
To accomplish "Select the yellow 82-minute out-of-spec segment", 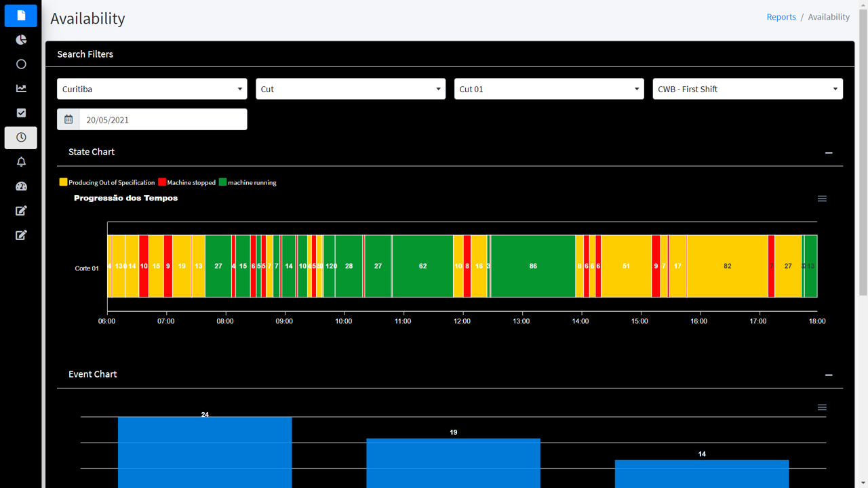I will (728, 266).
